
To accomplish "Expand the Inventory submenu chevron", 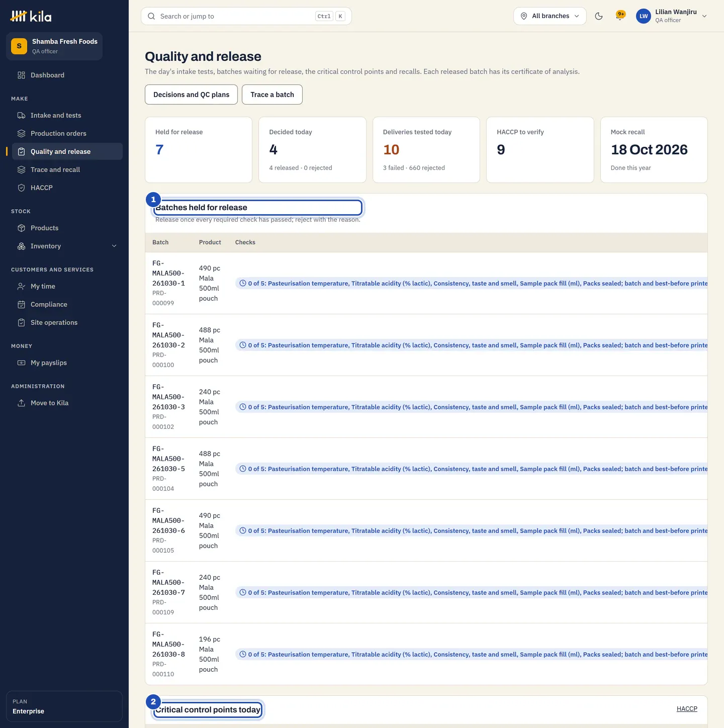I will click(114, 246).
